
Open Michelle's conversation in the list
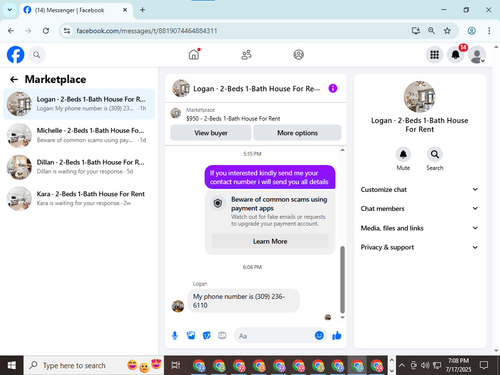(x=79, y=135)
